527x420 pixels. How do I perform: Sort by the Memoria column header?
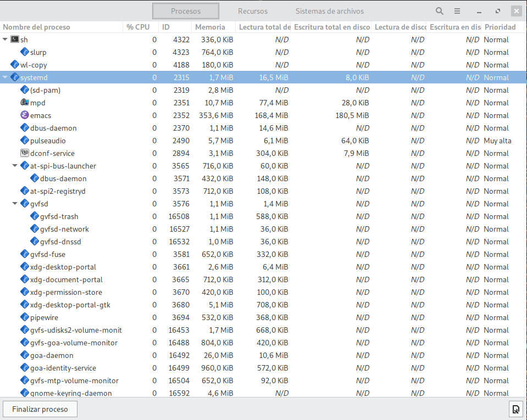click(x=210, y=27)
